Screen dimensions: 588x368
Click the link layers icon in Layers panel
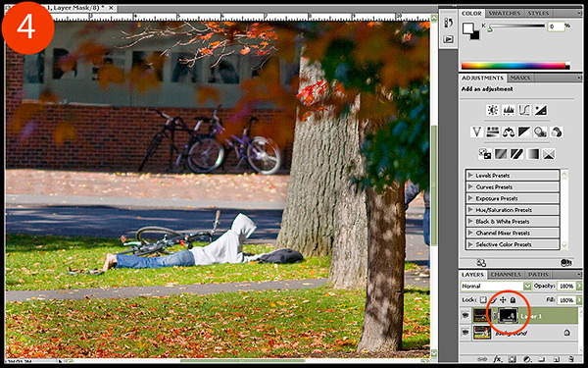pyautogui.click(x=482, y=360)
